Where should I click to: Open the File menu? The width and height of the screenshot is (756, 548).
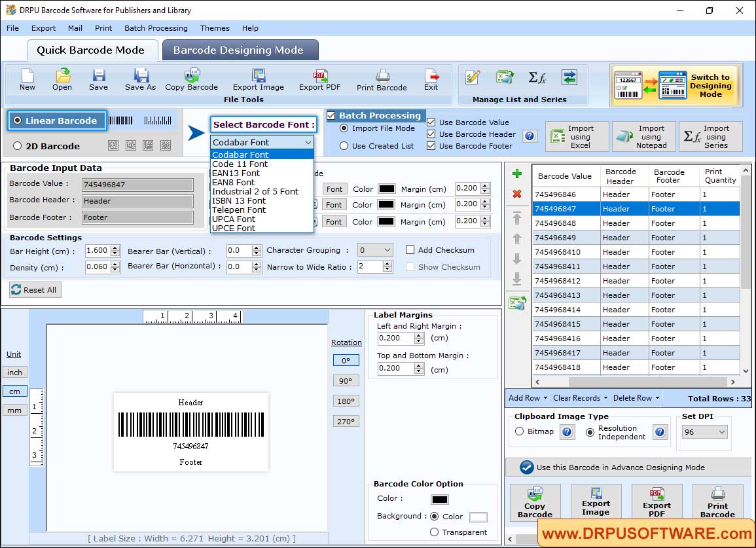pyautogui.click(x=13, y=28)
